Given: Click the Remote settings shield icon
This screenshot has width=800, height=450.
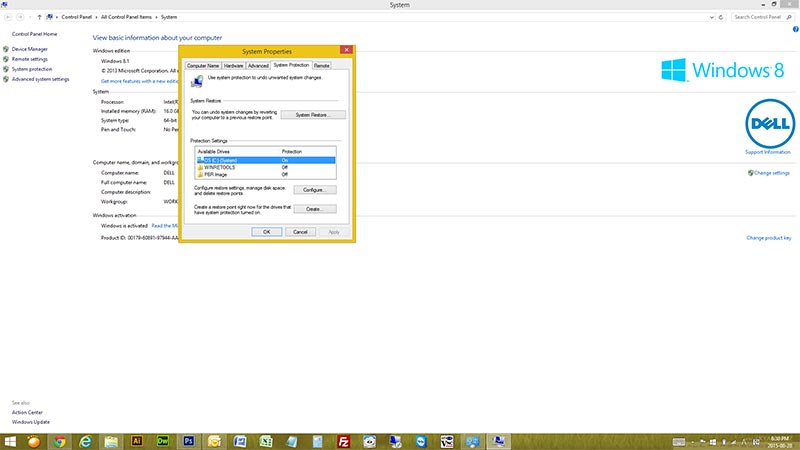Looking at the screenshot, I should pyautogui.click(x=6, y=59).
